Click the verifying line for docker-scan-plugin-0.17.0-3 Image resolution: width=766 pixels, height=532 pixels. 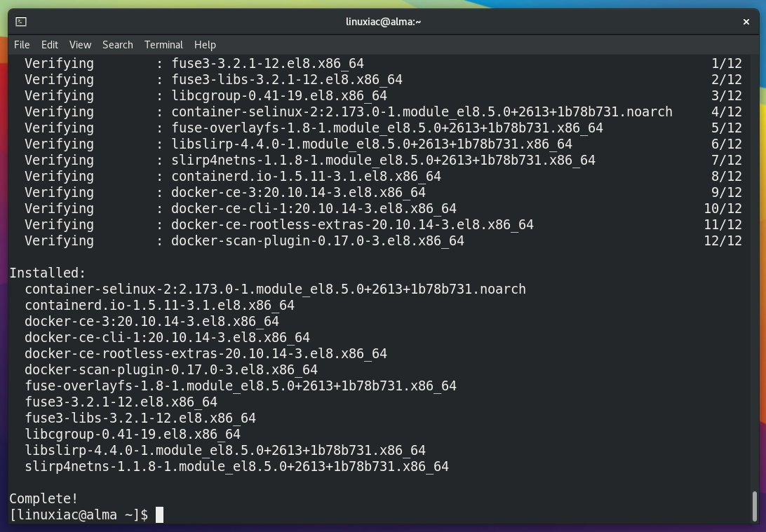[x=383, y=240]
